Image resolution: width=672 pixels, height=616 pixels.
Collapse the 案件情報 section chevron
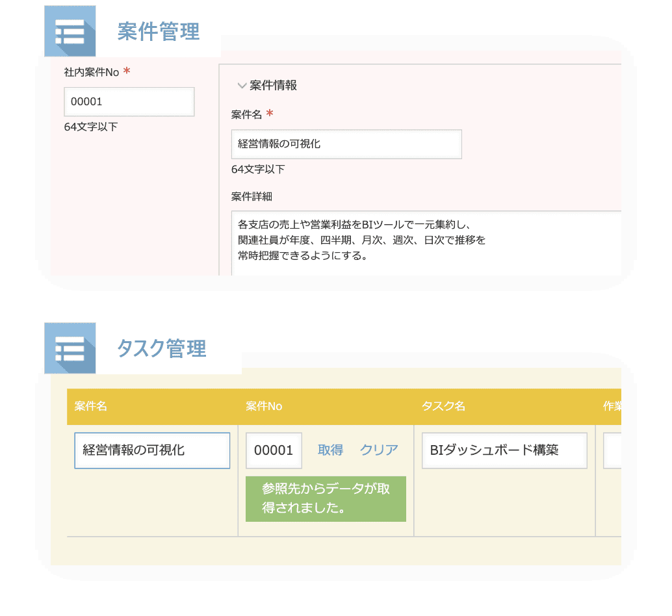(242, 86)
